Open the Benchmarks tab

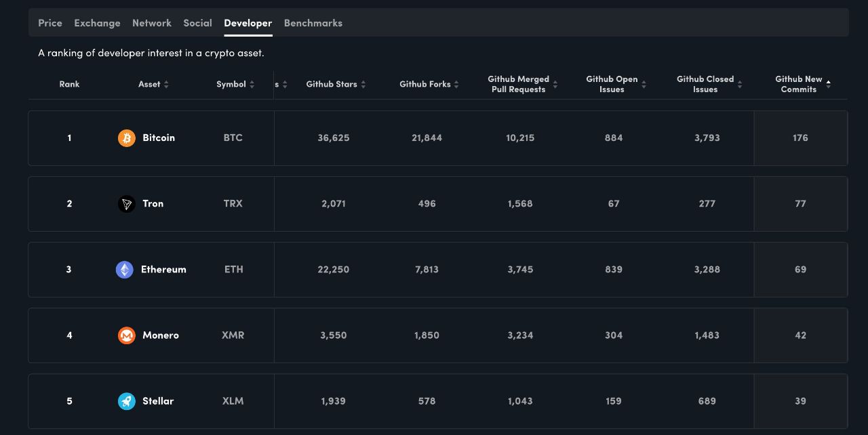pyautogui.click(x=313, y=23)
